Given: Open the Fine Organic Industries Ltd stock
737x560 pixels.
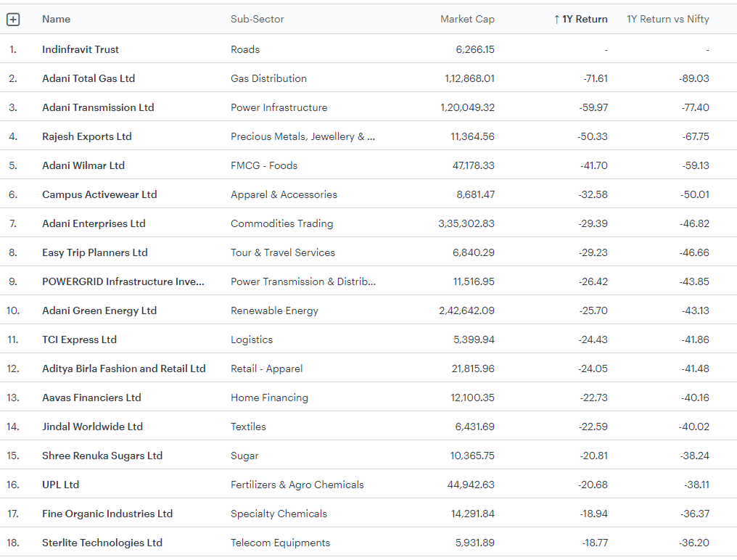Looking at the screenshot, I should (107, 514).
